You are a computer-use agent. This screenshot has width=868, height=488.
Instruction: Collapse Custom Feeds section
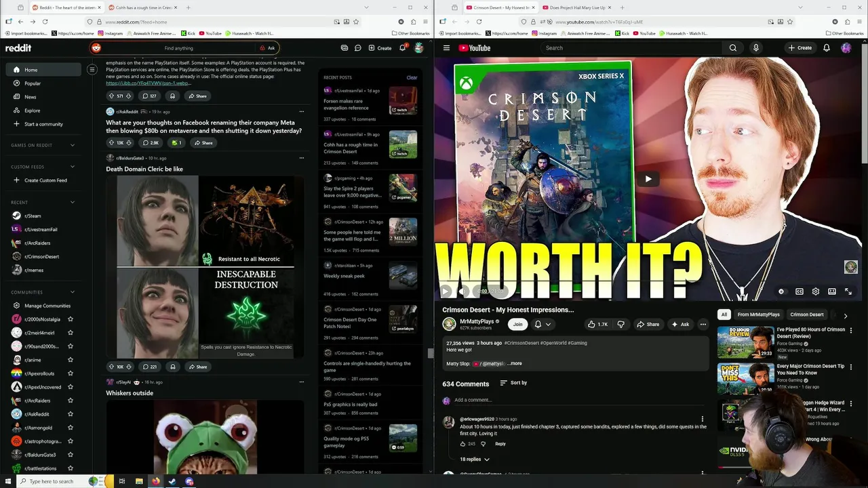73,167
